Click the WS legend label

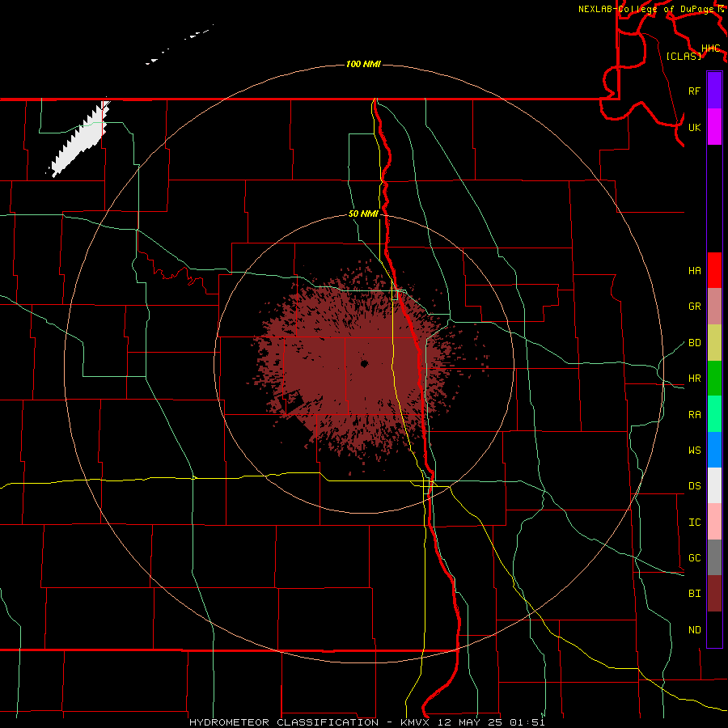click(x=694, y=451)
